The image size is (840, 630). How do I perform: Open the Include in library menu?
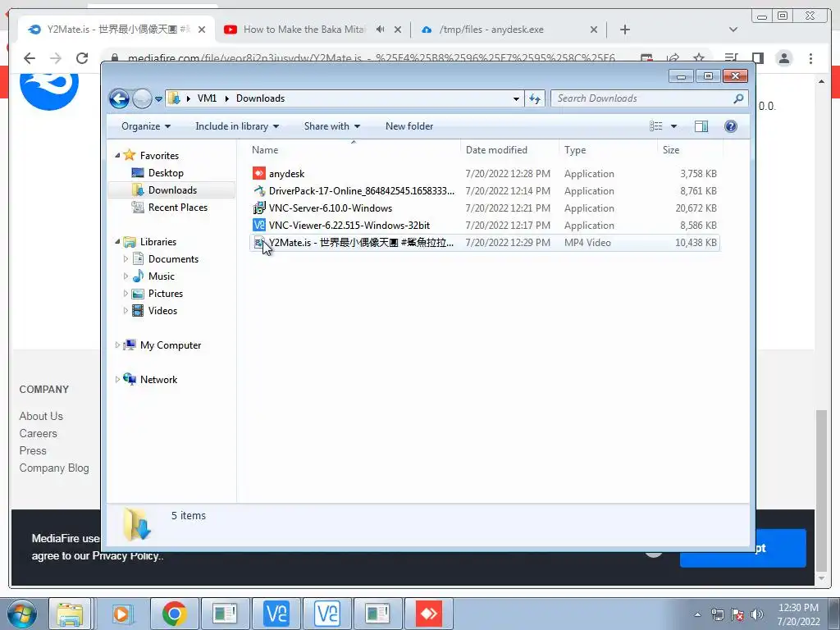click(x=237, y=126)
